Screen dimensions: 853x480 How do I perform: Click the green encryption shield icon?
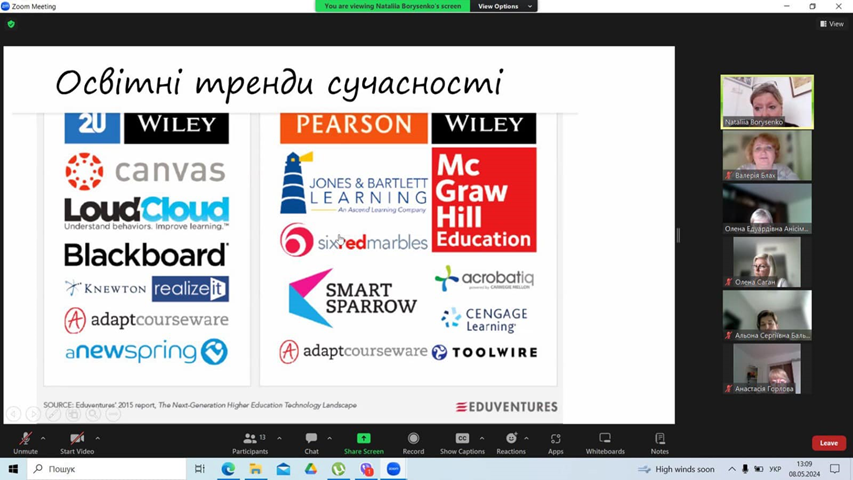pyautogui.click(x=11, y=24)
